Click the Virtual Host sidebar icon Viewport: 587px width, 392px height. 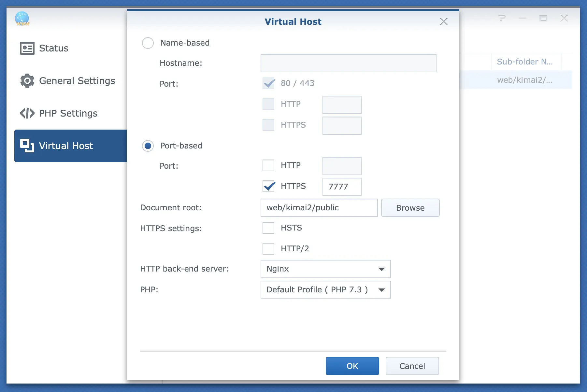click(27, 146)
